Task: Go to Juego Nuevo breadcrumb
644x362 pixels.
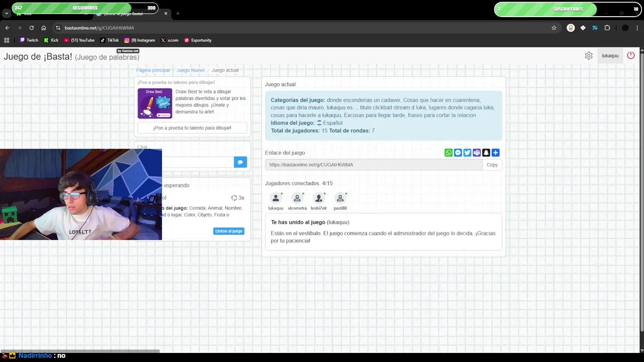Action: [x=191, y=70]
